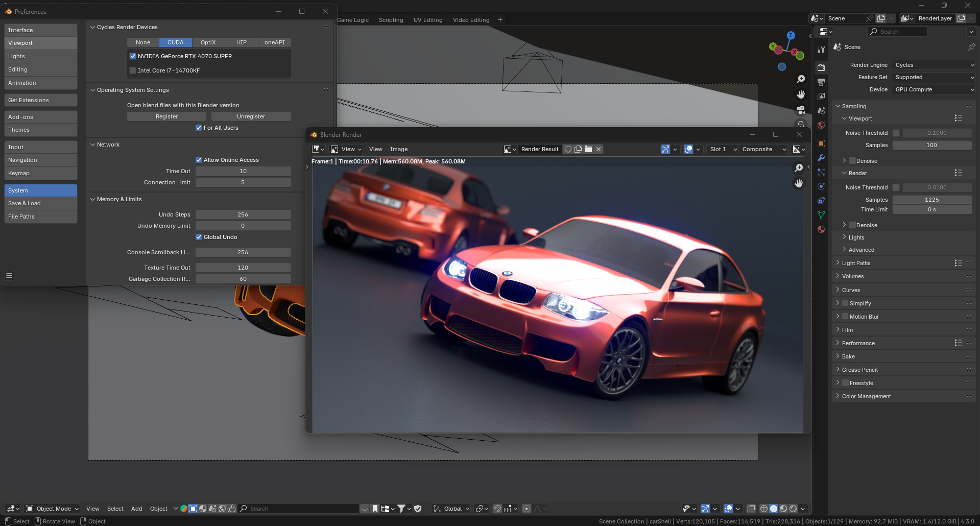Toggle camera view gizmo in 3D viewport
Image resolution: width=980 pixels, height=526 pixels.
click(801, 110)
